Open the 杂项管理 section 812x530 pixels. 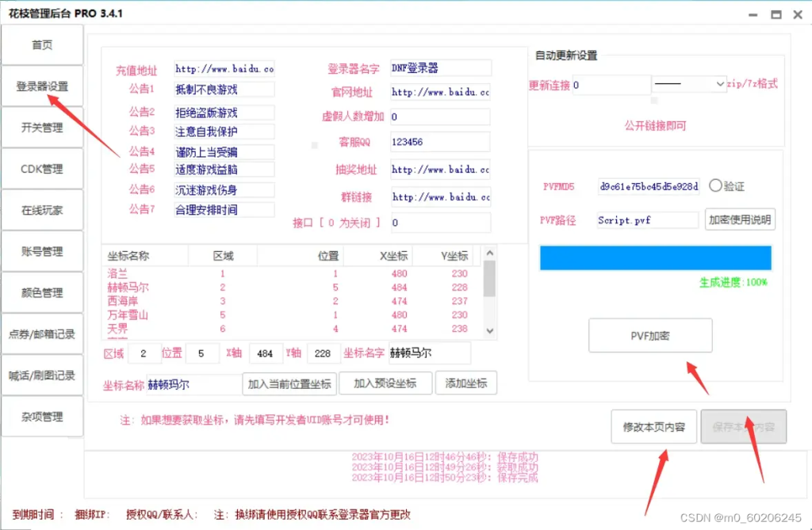tap(40, 416)
